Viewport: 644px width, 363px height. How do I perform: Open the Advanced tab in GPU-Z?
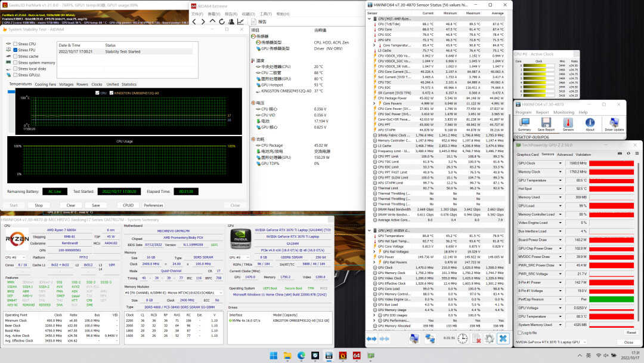[565, 155]
